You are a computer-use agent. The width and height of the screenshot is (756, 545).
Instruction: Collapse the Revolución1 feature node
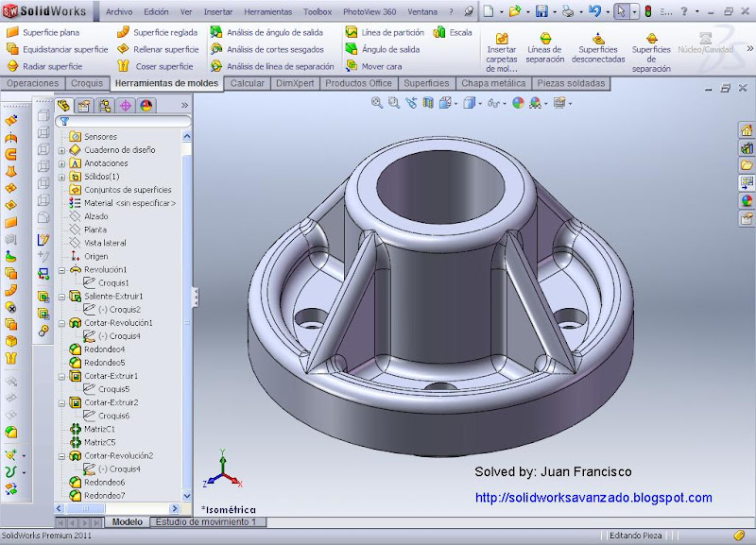point(61,270)
